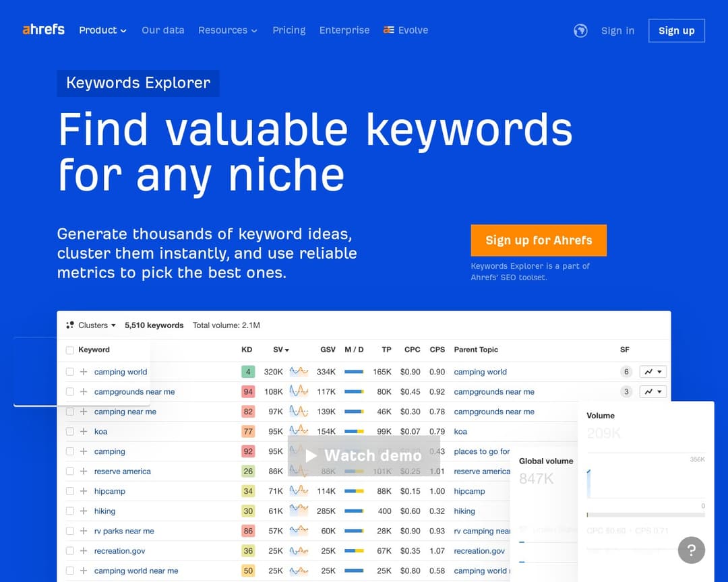The image size is (728, 582).
Task: Select Pricing in the navigation
Action: 289,30
